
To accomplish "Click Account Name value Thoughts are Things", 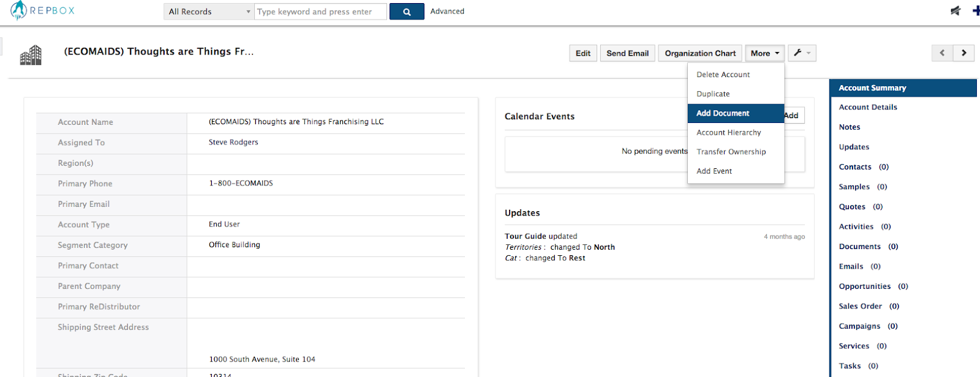I will click(296, 122).
